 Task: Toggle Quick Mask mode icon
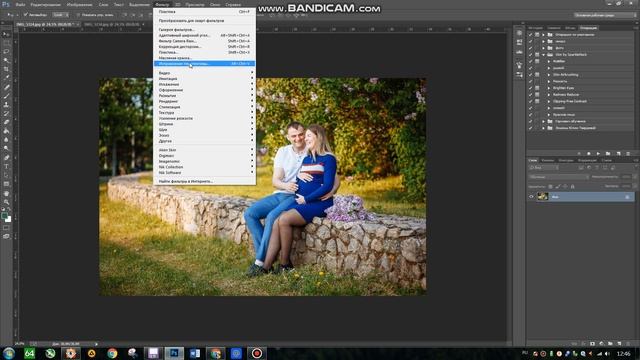click(x=6, y=228)
